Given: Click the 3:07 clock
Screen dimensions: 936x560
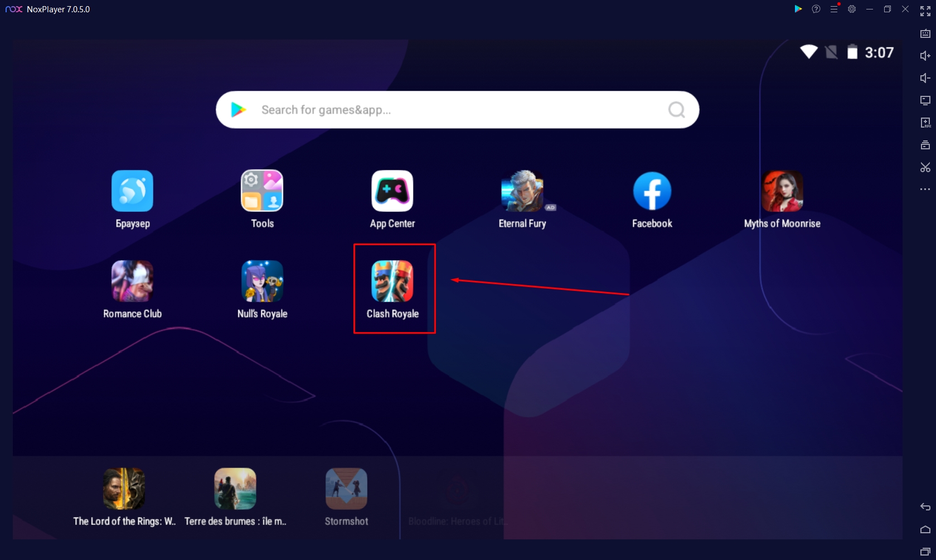Looking at the screenshot, I should (x=879, y=52).
